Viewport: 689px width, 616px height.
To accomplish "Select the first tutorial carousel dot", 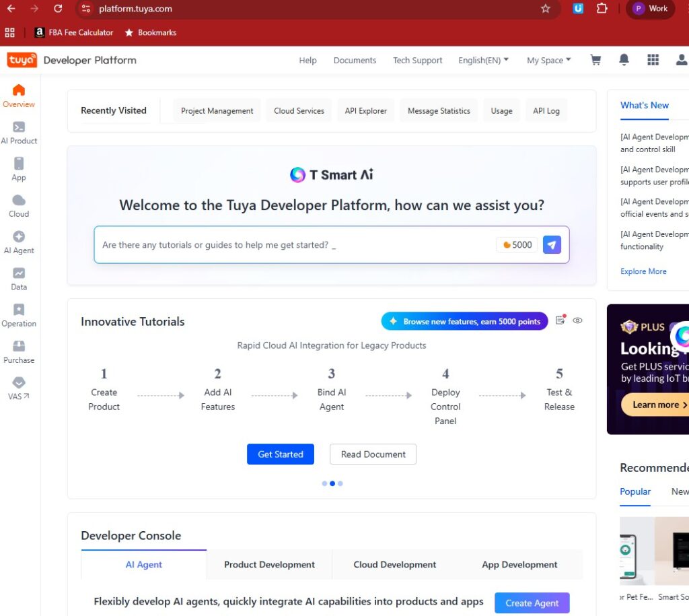I will click(x=324, y=483).
